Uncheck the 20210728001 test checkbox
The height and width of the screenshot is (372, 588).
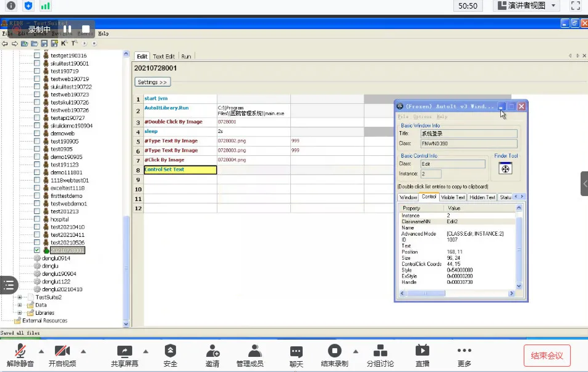click(37, 250)
